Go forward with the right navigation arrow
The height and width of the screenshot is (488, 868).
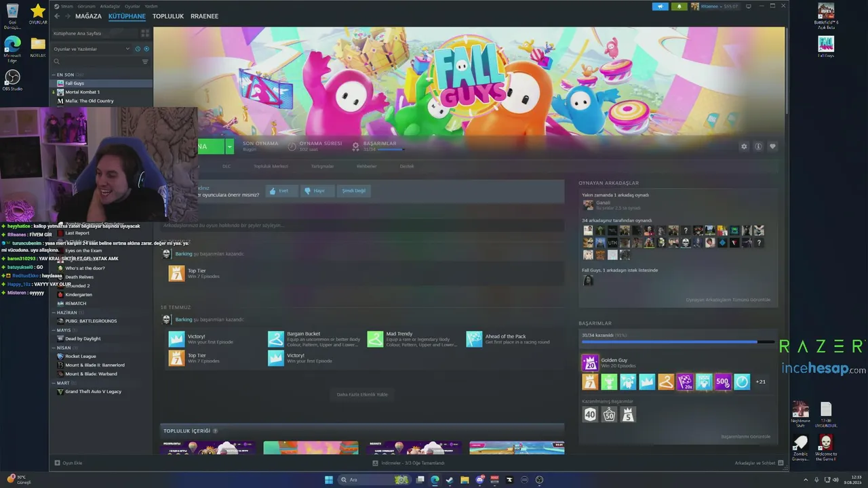(x=67, y=16)
